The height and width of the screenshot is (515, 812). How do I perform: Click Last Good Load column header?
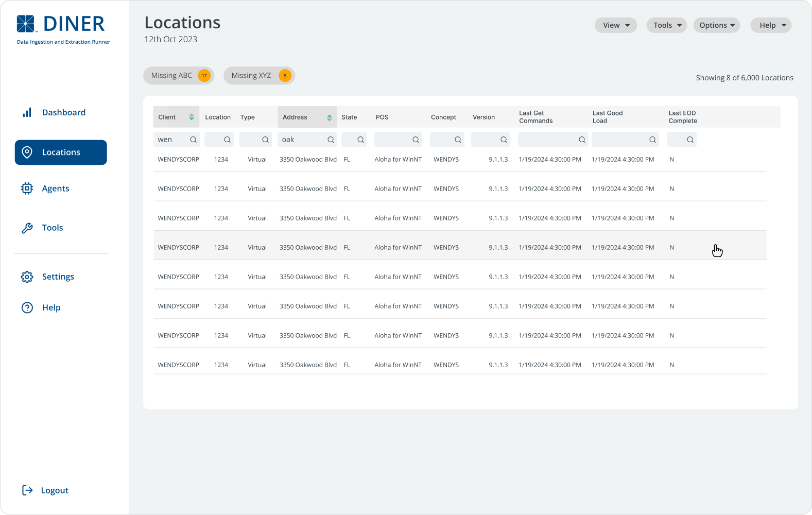pos(608,117)
